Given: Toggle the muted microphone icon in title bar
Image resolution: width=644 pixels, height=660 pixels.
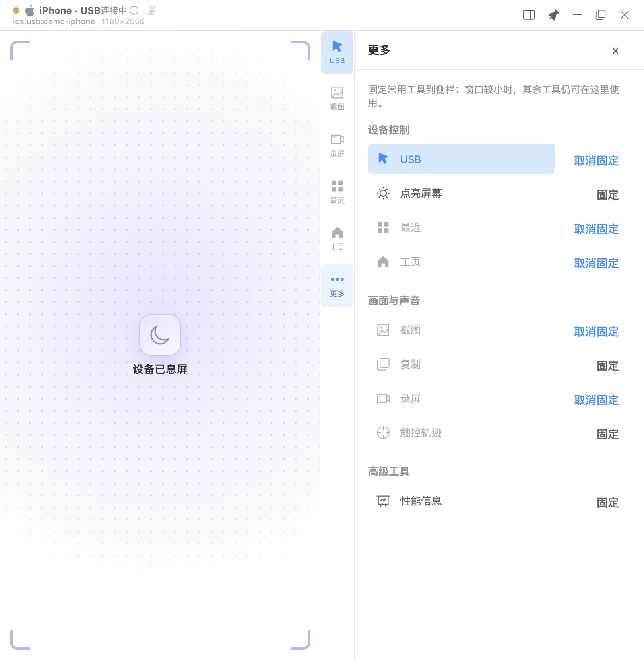Looking at the screenshot, I should [151, 10].
